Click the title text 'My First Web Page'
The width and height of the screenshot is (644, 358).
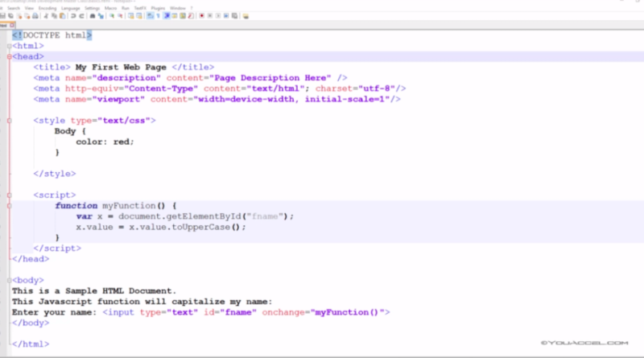[121, 68]
